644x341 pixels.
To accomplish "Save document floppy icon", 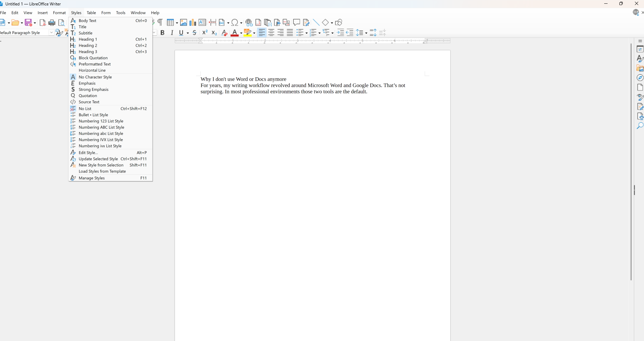I will tap(28, 23).
